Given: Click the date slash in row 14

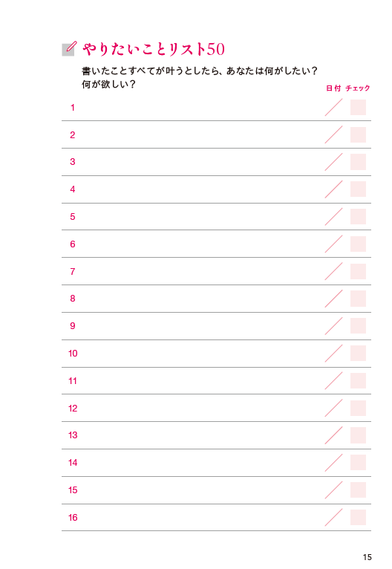Looking at the screenshot, I should [333, 463].
